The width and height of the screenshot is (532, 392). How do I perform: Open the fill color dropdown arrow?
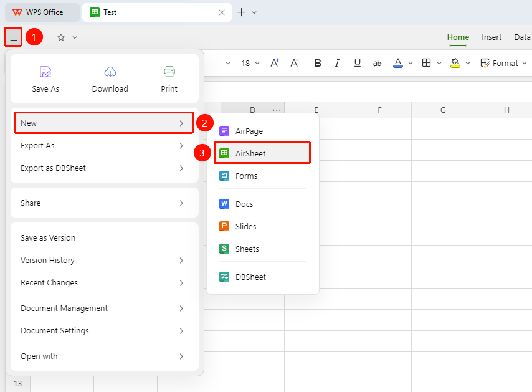pos(468,63)
